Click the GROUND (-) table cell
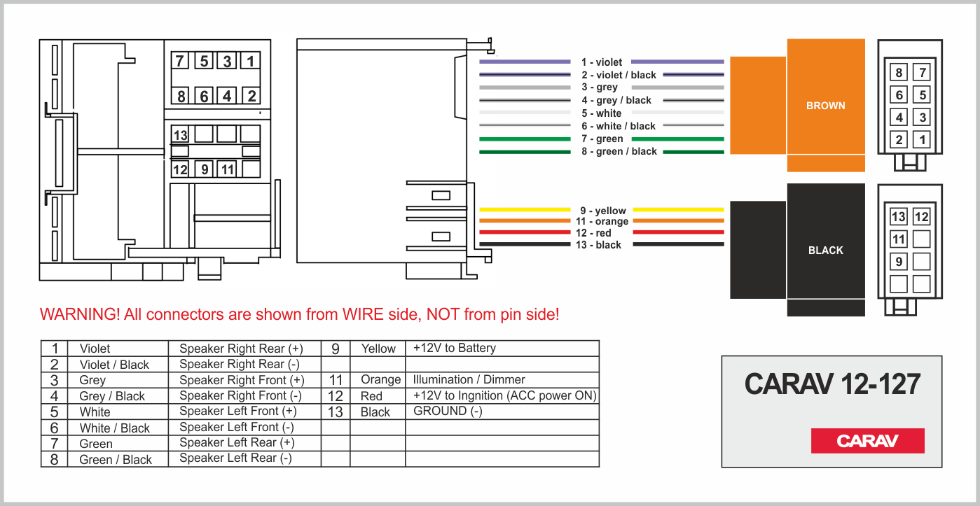 (x=502, y=412)
